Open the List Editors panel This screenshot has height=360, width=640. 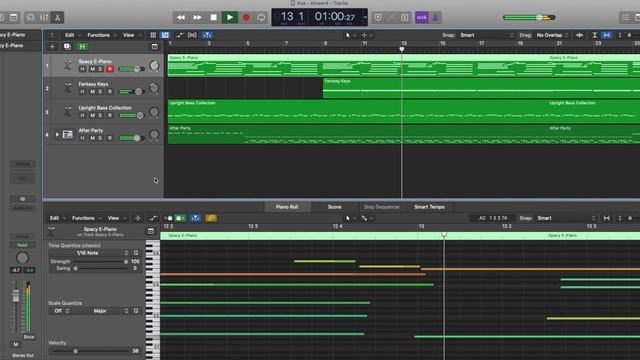[624, 18]
